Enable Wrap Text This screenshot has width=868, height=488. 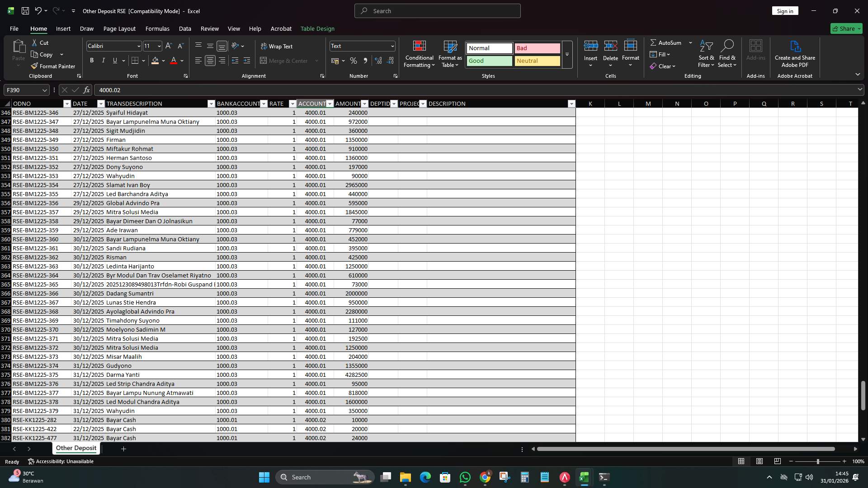277,46
